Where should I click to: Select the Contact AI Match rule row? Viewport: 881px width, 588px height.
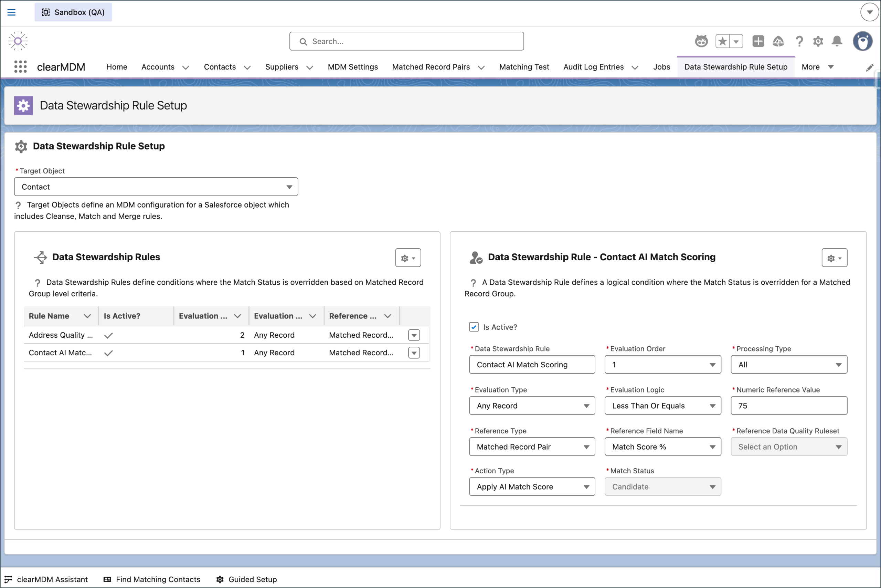pos(60,353)
